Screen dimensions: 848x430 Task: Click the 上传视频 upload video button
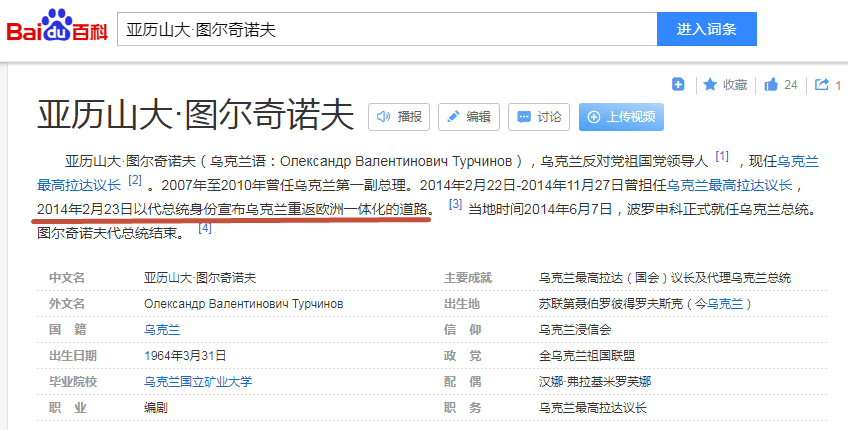pos(621,117)
